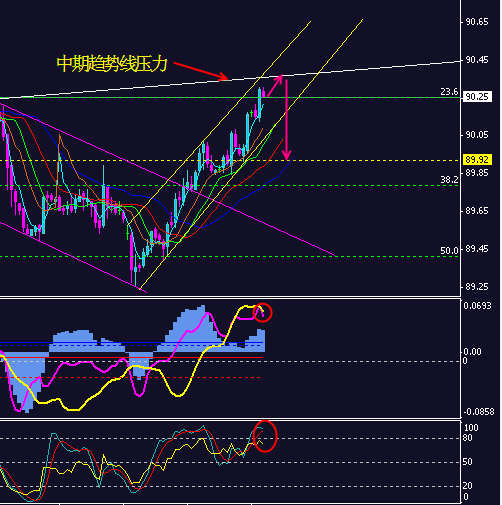502x505 pixels.
Task: Click the 38.2 Fibonacci level label
Action: pyautogui.click(x=449, y=180)
